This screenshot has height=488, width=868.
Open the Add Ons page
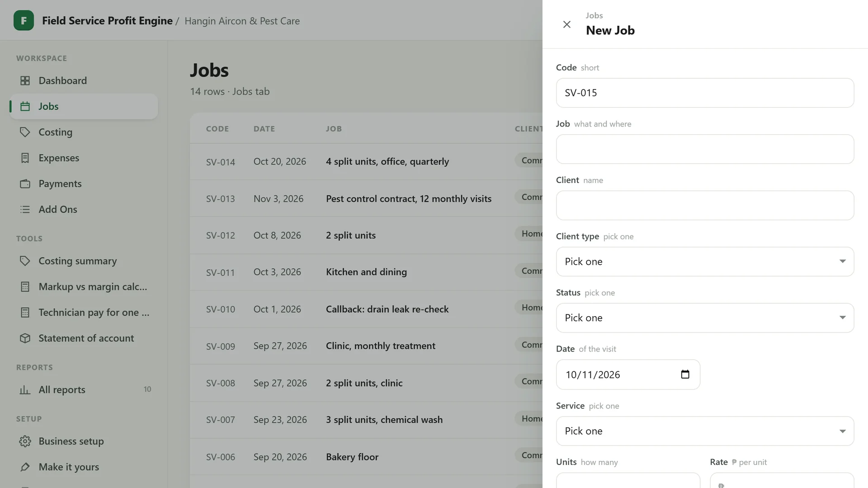(x=84, y=209)
